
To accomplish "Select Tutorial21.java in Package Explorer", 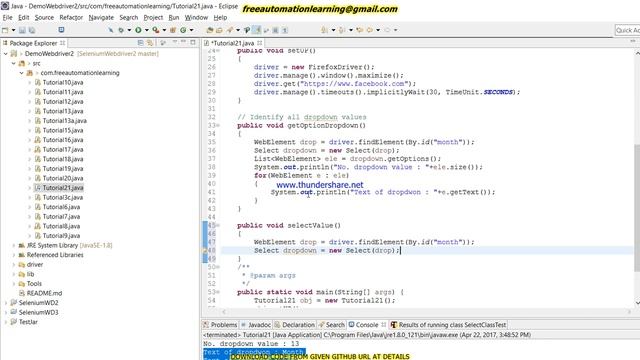I will pyautogui.click(x=63, y=188).
